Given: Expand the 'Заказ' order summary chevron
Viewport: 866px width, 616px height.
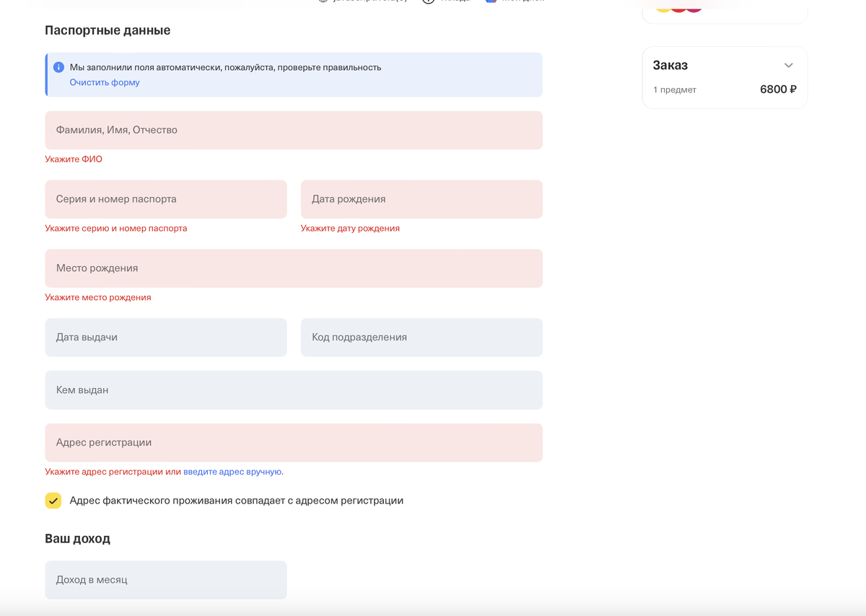Looking at the screenshot, I should pyautogui.click(x=789, y=66).
